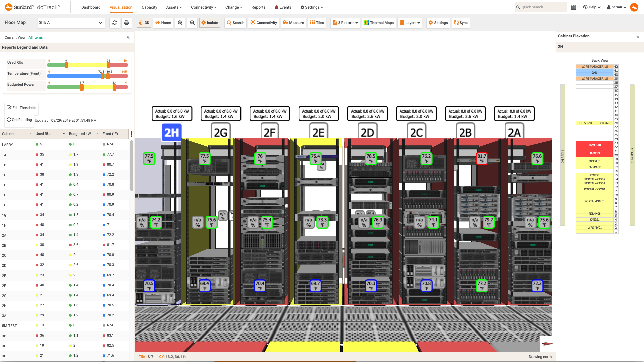Expand the 3 Reports dropdown
Image resolution: width=644 pixels, height=362 pixels.
click(345, 23)
